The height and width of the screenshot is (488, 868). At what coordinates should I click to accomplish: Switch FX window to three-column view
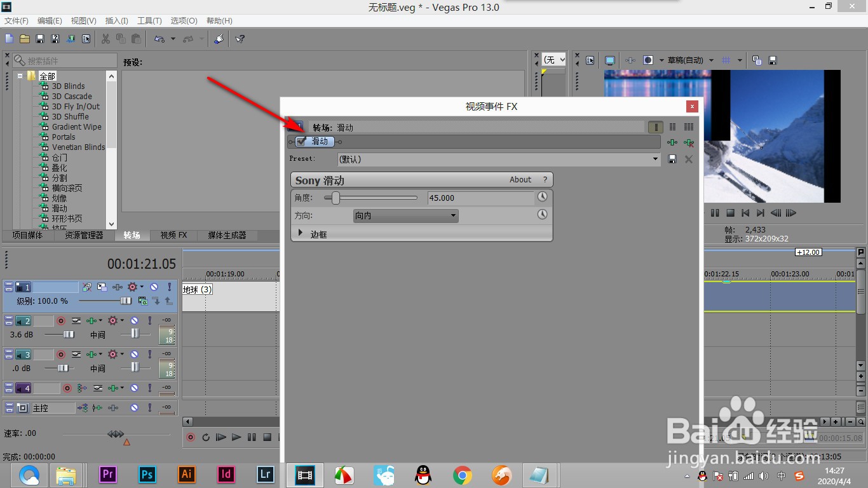pos(689,127)
